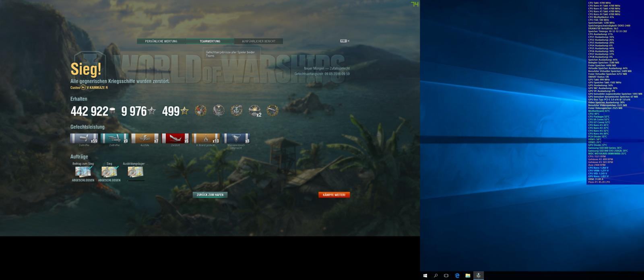Click the Beitrag zum Sieg mission icon
The image size is (644, 280).
(83, 172)
